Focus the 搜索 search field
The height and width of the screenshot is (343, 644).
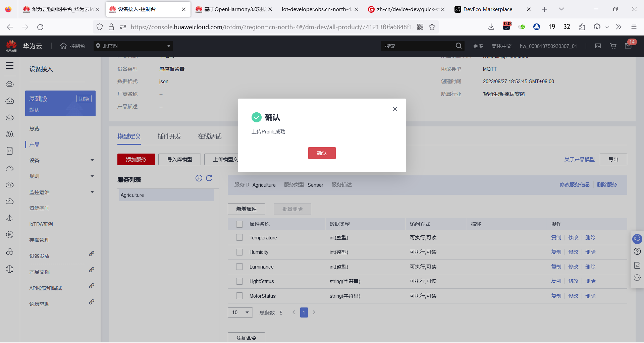(x=418, y=46)
